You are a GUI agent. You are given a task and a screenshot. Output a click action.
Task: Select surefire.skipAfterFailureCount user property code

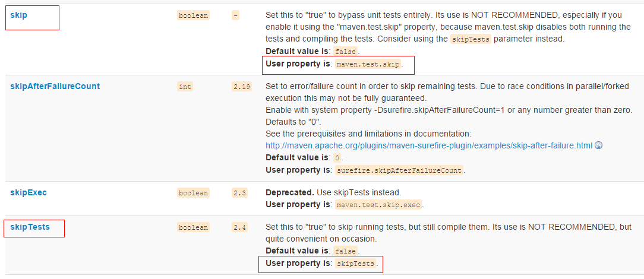[399, 170]
